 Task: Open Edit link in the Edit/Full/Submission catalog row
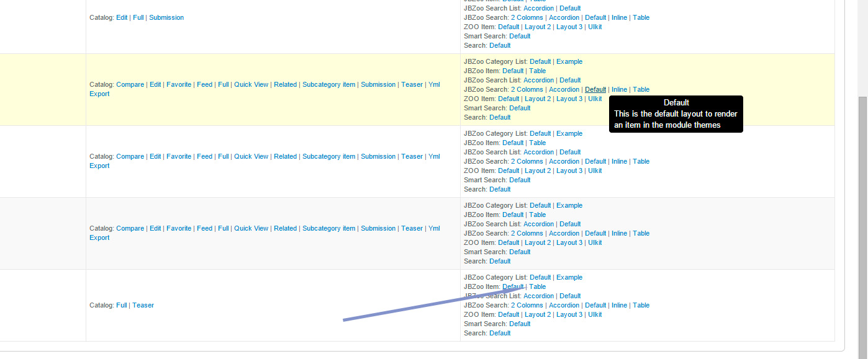(122, 17)
